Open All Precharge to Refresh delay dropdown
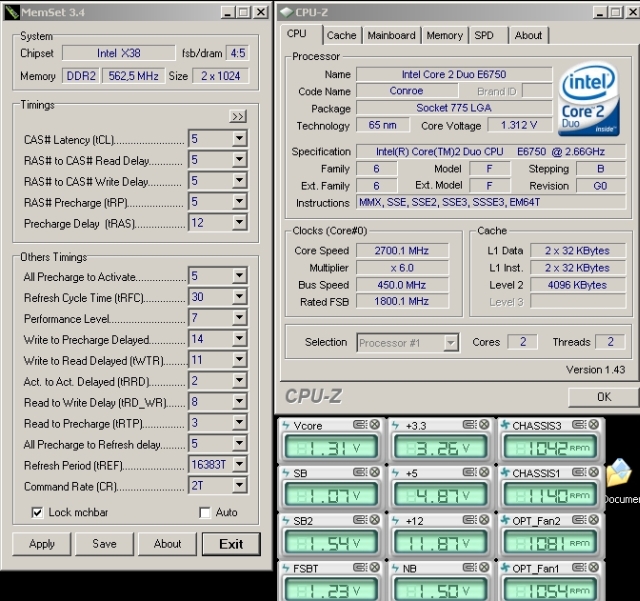Viewport: 640px width, 601px height. click(240, 444)
